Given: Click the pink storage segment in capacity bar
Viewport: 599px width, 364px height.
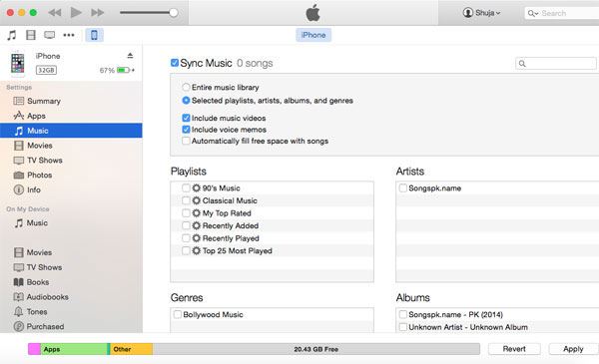Looking at the screenshot, I should [34, 349].
